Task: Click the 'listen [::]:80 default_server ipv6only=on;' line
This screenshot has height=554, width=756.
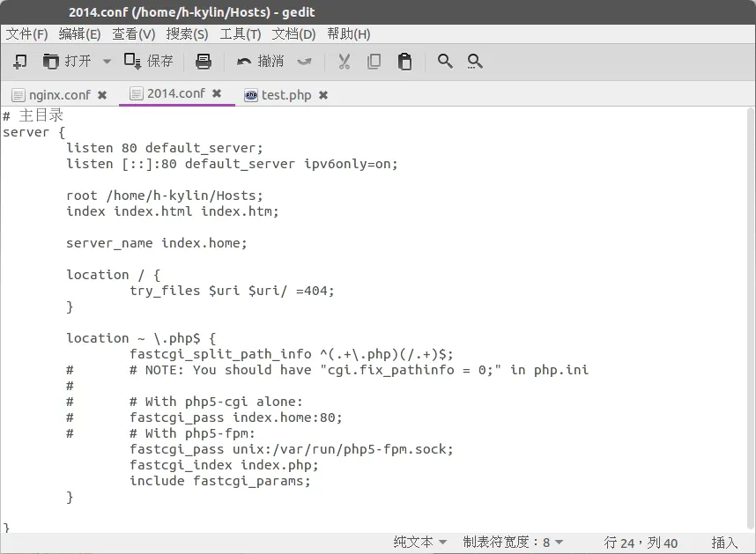Action: click(x=232, y=164)
